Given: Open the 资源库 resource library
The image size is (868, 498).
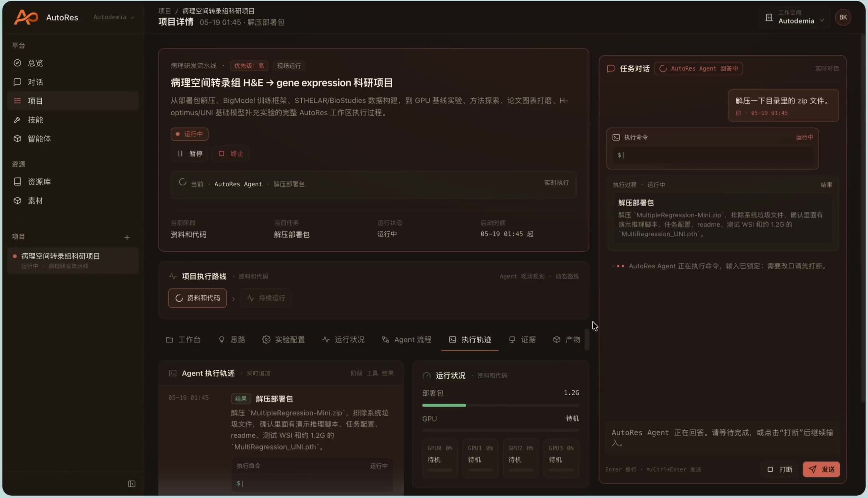Looking at the screenshot, I should point(73,182).
